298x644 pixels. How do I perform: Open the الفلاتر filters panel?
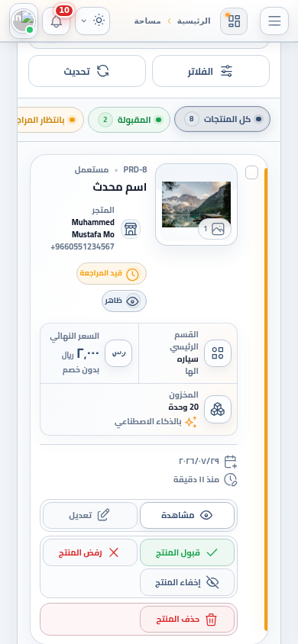coord(211,71)
